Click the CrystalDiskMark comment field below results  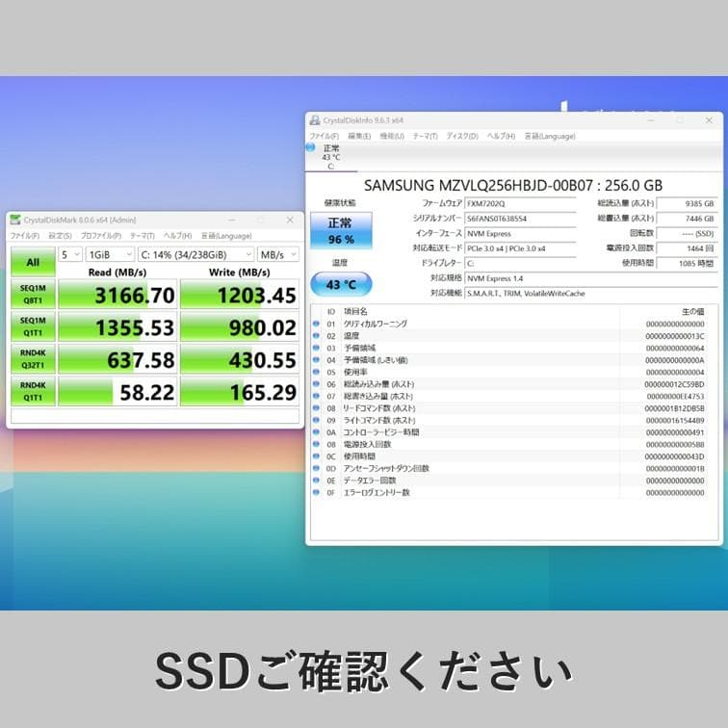[x=155, y=416]
